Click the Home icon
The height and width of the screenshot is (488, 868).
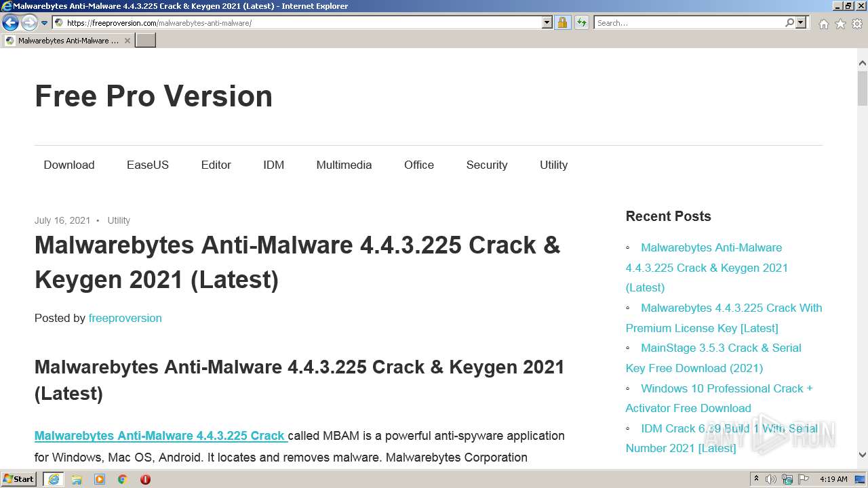(x=823, y=24)
